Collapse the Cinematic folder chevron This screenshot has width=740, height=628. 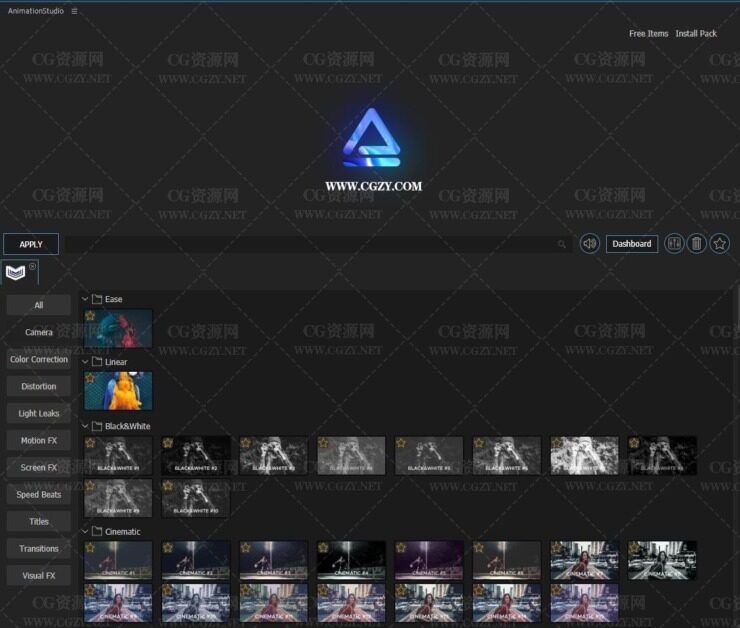click(x=85, y=532)
